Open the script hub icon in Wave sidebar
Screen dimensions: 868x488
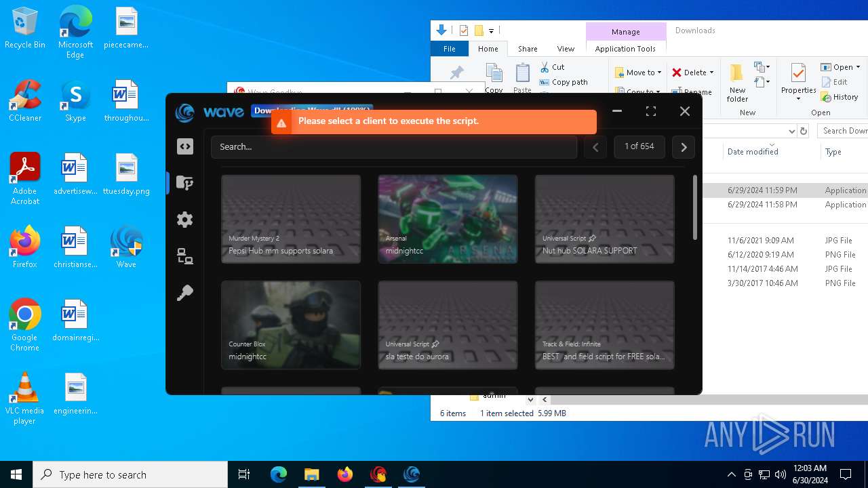pyautogui.click(x=184, y=182)
